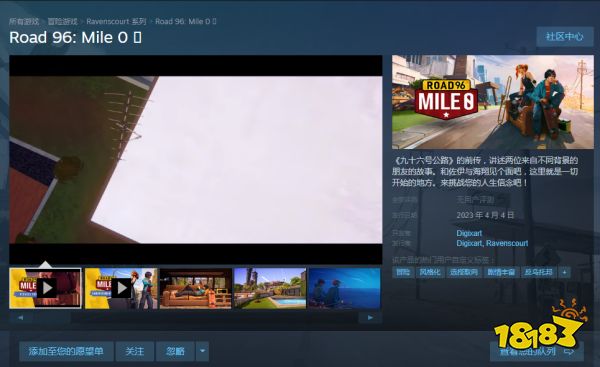This screenshot has height=367, width=600.
Task: Open the 社区中心 community hub
Action: point(565,37)
